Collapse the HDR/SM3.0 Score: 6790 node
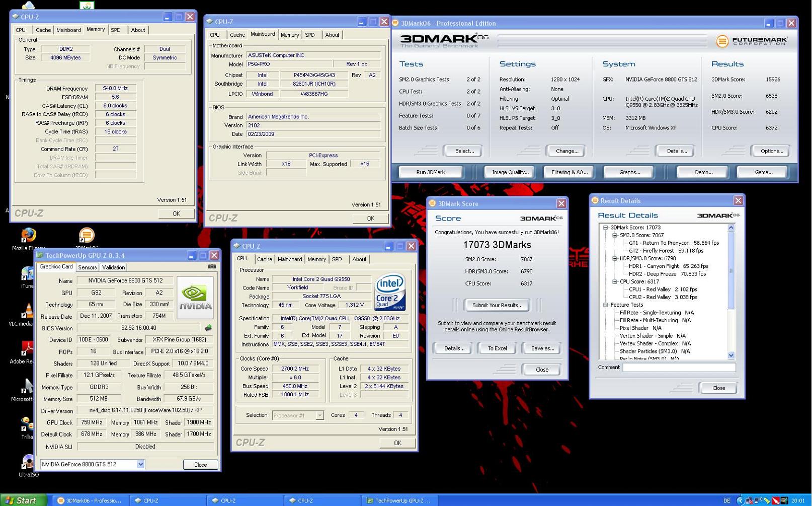This screenshot has width=812, height=506. coord(614,258)
